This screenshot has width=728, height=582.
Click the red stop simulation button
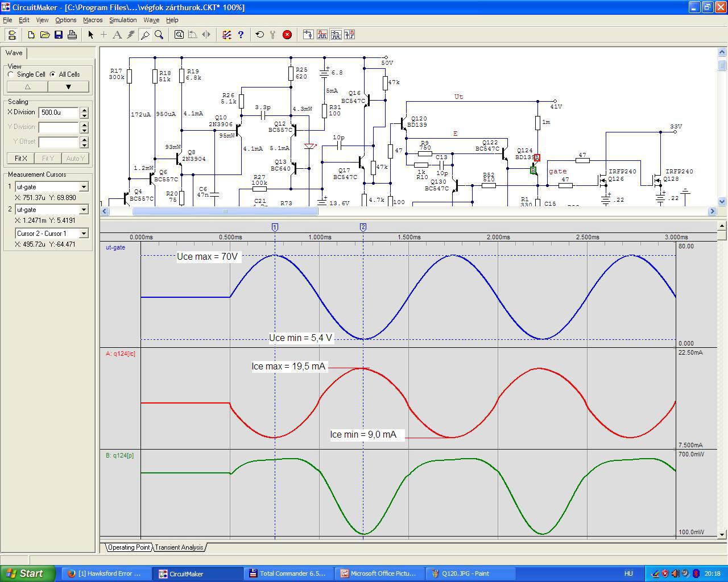(287, 35)
